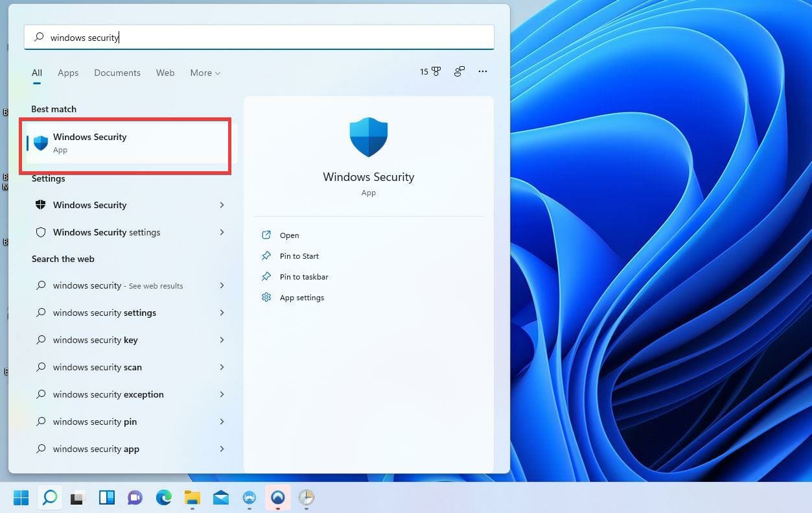This screenshot has width=812, height=513.
Task: Expand 'windows security key' chevron
Action: 222,340
